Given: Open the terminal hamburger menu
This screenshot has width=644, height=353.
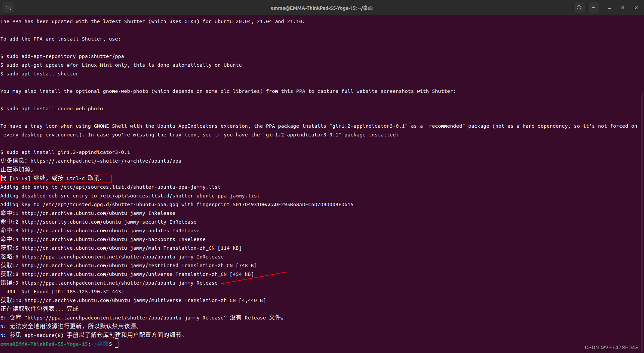Looking at the screenshot, I should tap(593, 8).
